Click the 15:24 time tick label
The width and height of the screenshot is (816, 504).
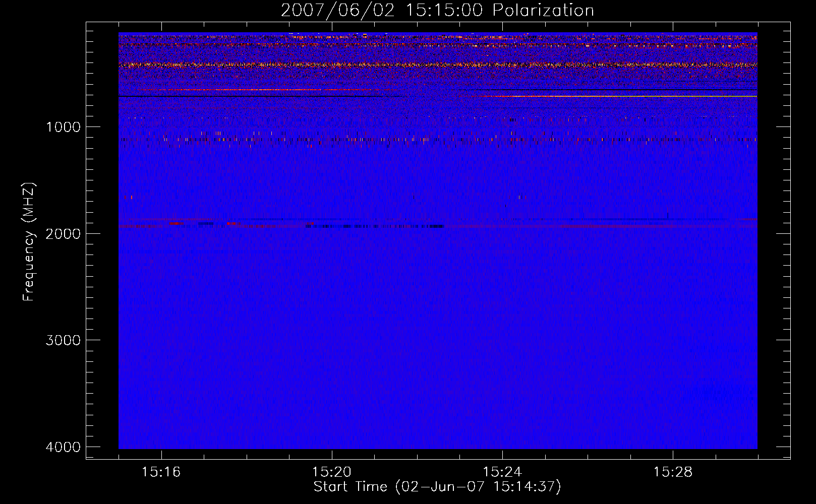point(502,472)
